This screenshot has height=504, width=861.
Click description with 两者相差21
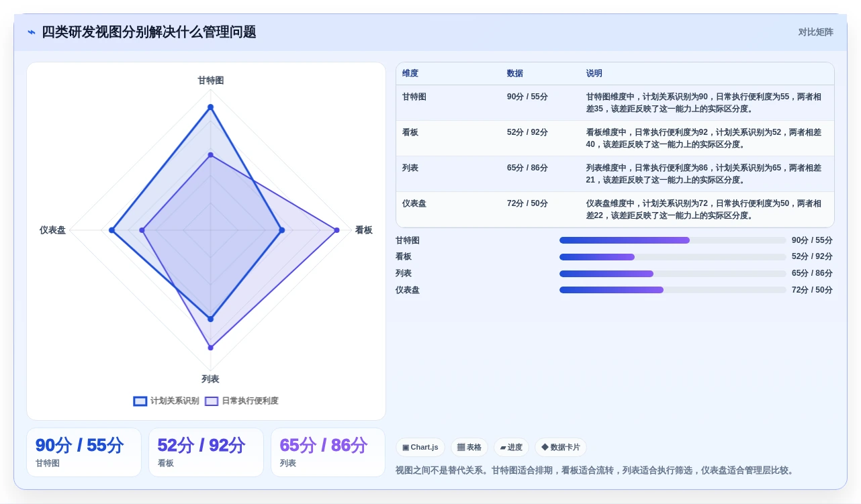tap(705, 174)
